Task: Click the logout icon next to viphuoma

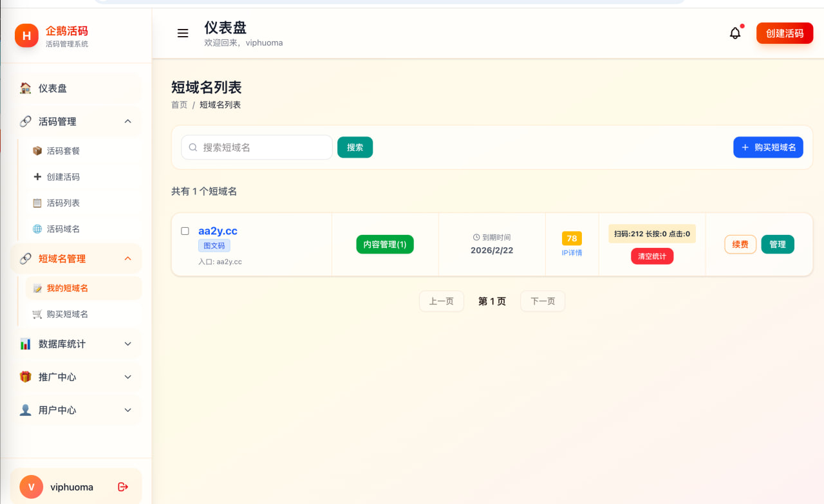Action: point(122,487)
